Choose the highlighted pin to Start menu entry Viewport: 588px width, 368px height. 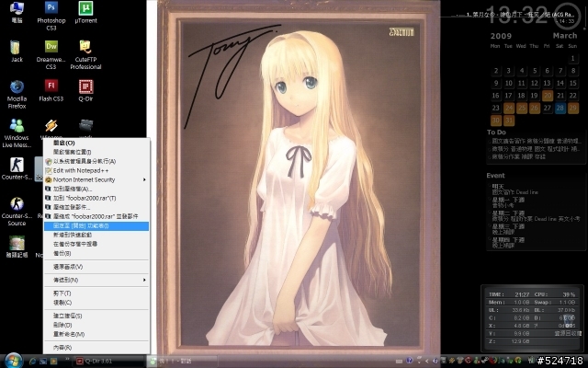(x=96, y=225)
